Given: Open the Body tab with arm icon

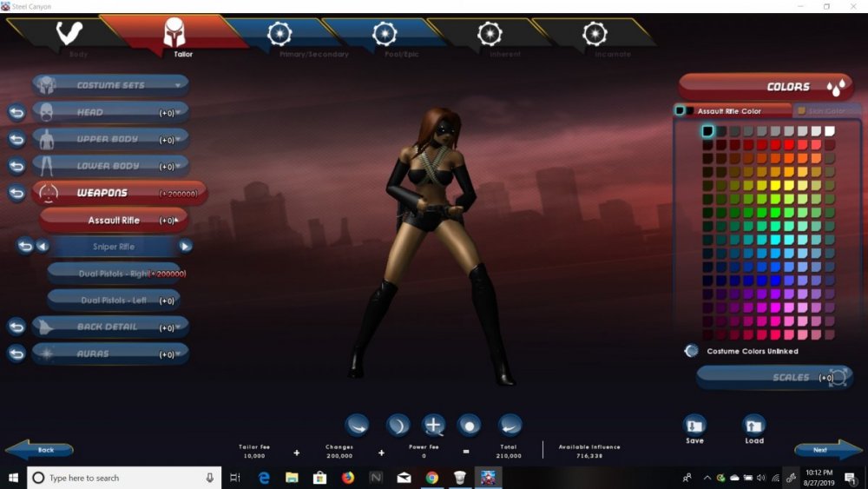Looking at the screenshot, I should [69, 36].
